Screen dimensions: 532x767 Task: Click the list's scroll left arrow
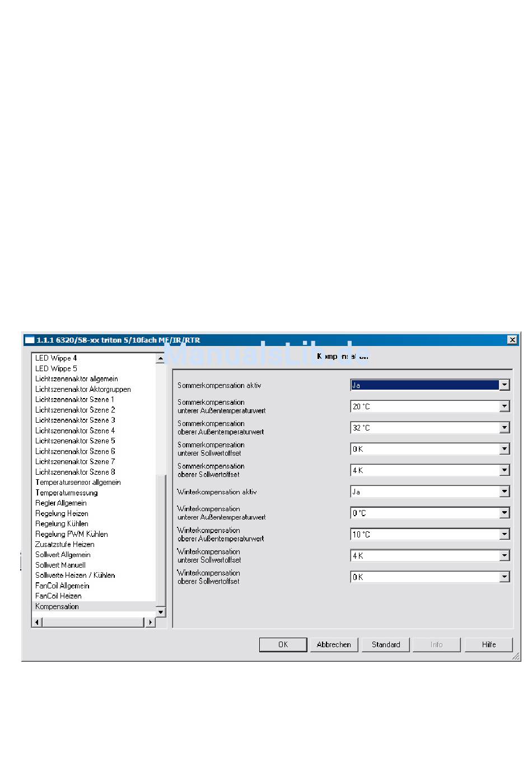click(x=38, y=623)
